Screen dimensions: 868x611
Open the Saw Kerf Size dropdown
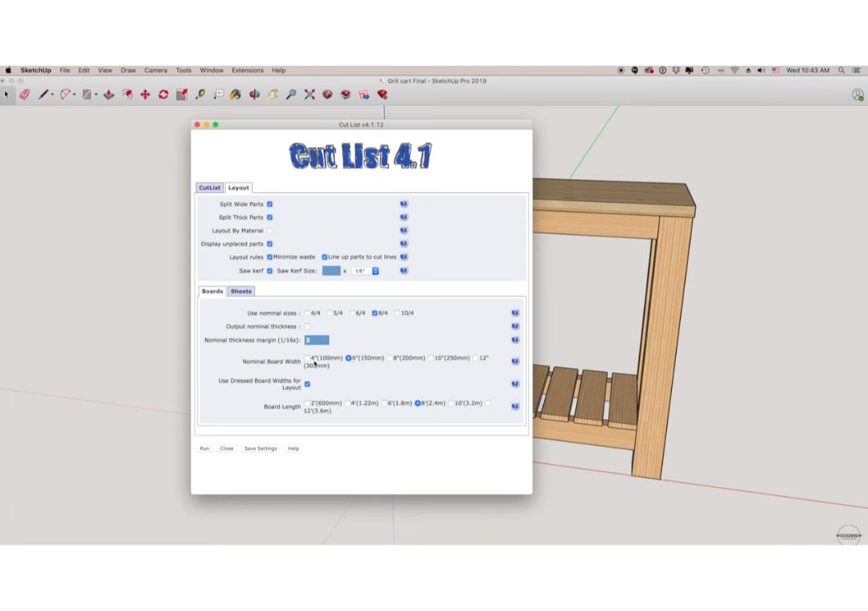[x=375, y=270]
